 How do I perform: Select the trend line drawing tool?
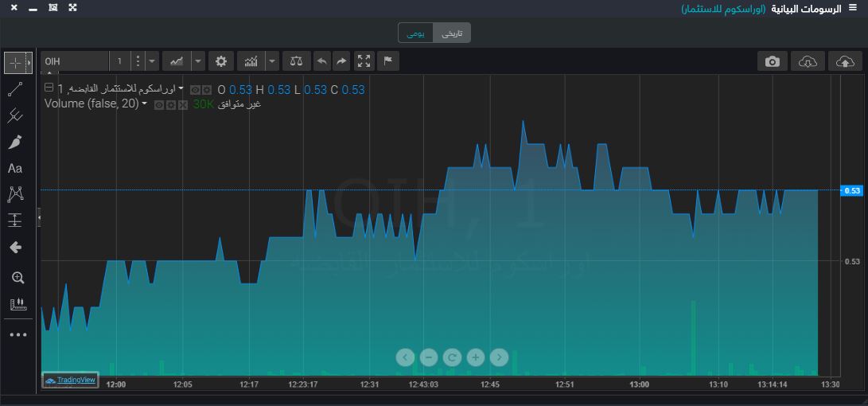click(x=15, y=90)
